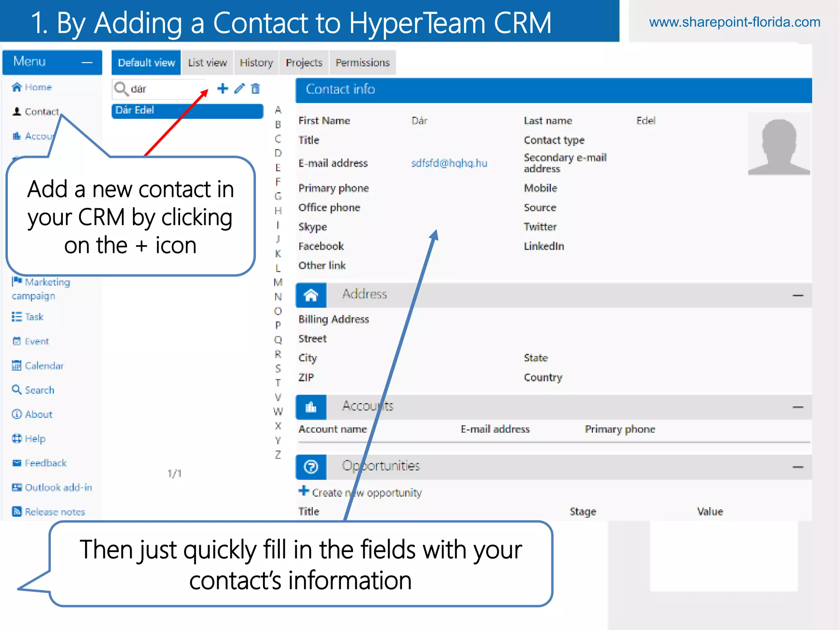Screen dimensions: 840x630
Task: Filter contacts by letter A
Action: 278,110
